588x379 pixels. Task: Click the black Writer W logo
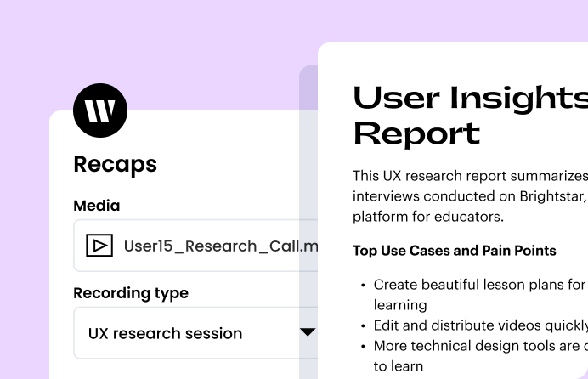point(100,110)
